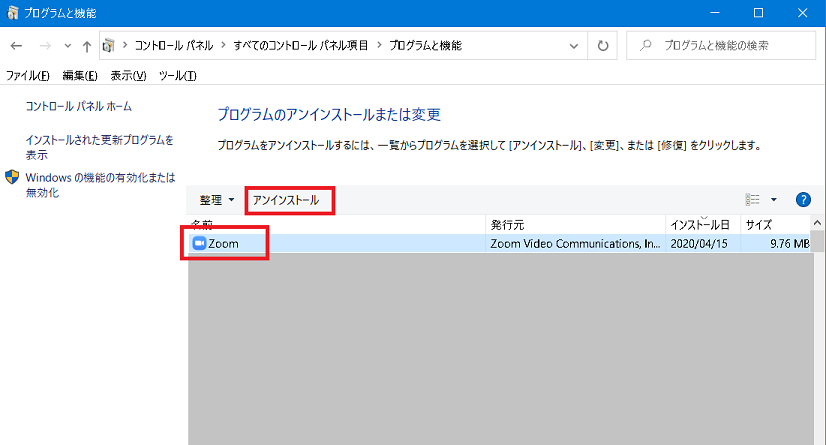Click Zoom Video Communications publisher cell
The image size is (826, 445).
coord(575,243)
